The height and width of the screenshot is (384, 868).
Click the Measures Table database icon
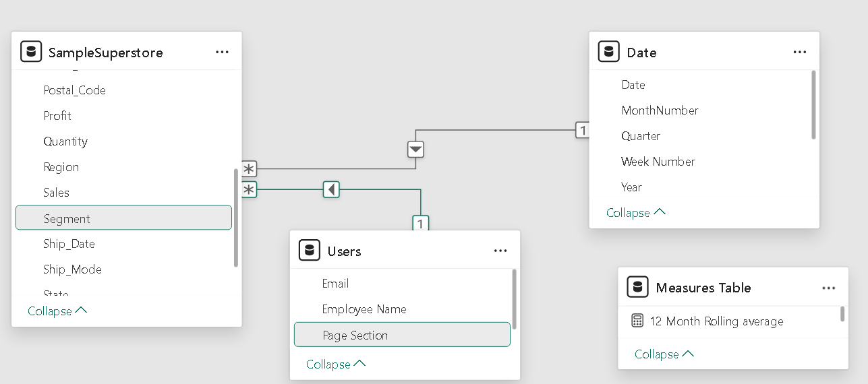637,287
